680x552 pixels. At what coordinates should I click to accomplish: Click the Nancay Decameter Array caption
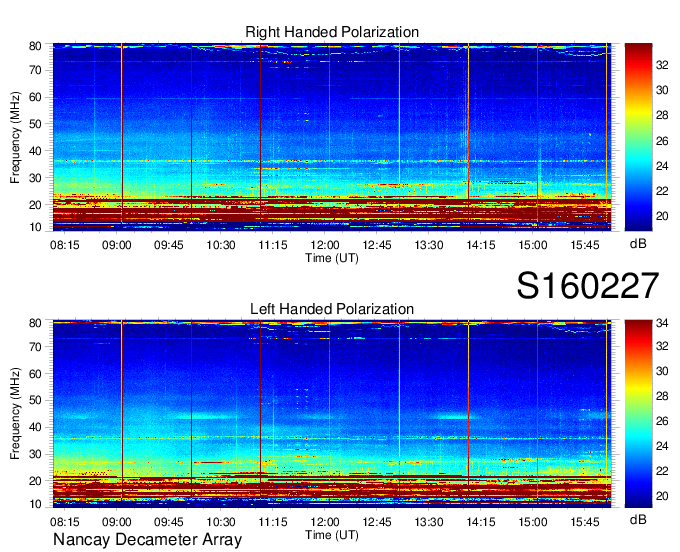click(x=147, y=540)
